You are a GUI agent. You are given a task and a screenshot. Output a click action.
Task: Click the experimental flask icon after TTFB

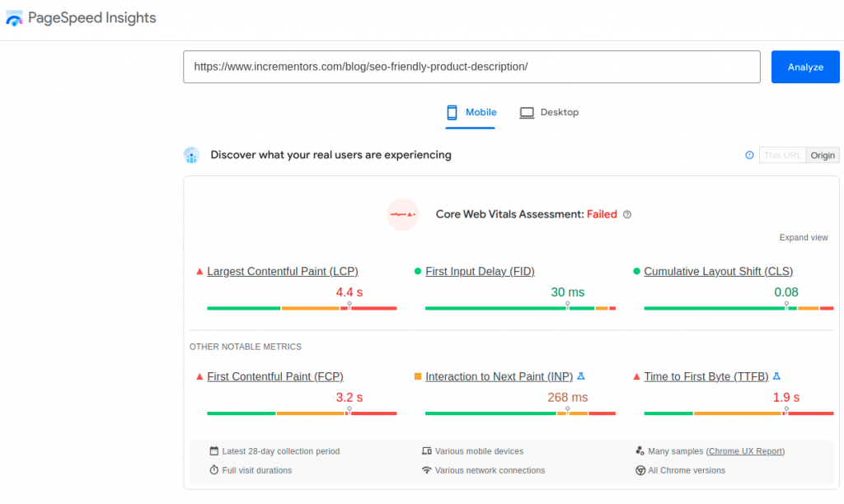coord(776,376)
